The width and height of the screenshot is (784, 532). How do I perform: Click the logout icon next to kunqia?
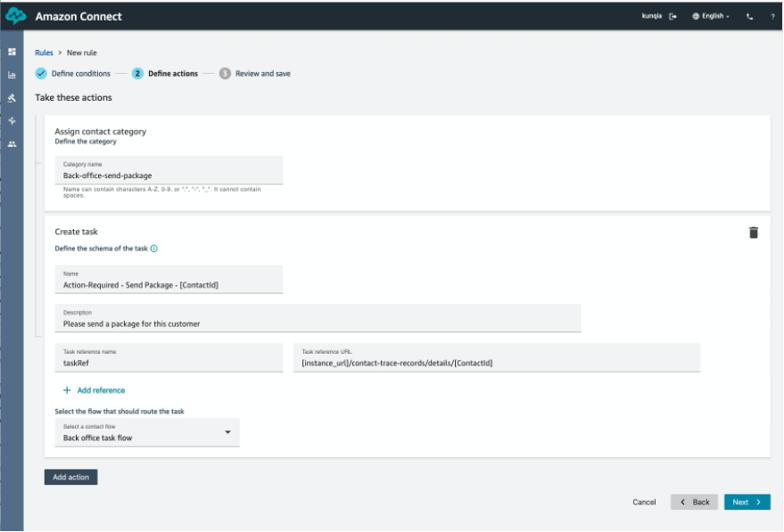(x=673, y=16)
